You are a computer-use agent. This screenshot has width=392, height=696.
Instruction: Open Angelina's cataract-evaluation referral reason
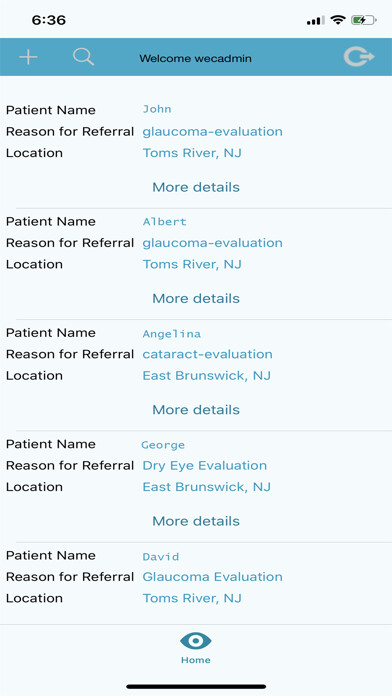207,354
